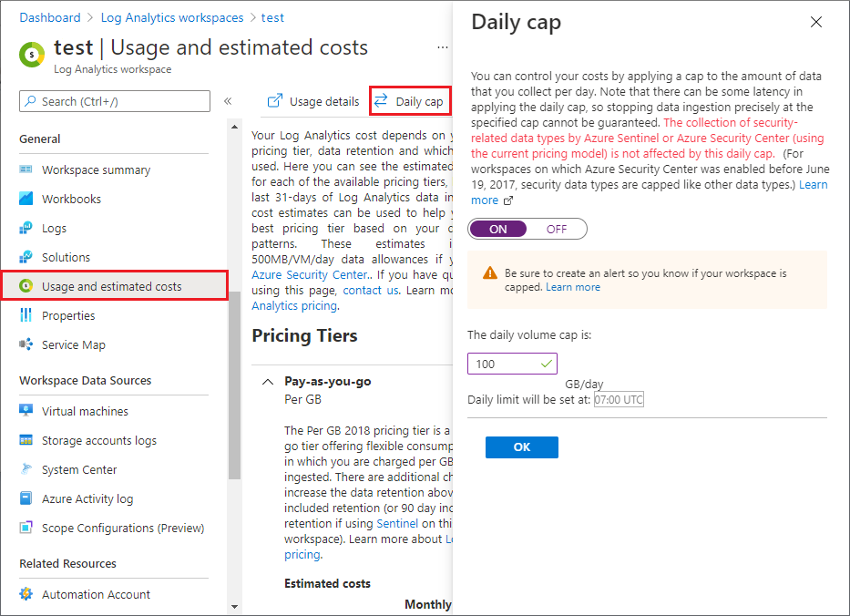Open Storage accounts logs

(94, 440)
